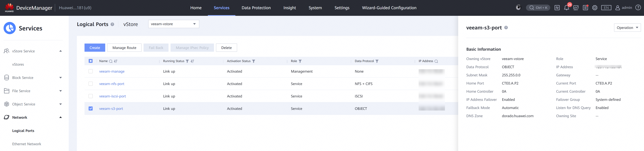Click the Manage Route button

[x=124, y=48]
